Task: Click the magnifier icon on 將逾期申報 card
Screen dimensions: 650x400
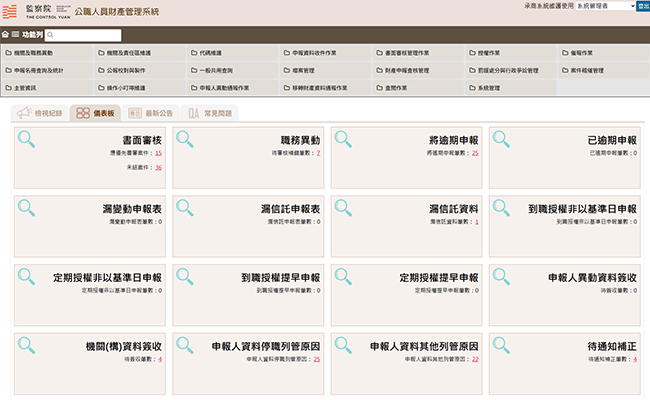Action: 344,140
